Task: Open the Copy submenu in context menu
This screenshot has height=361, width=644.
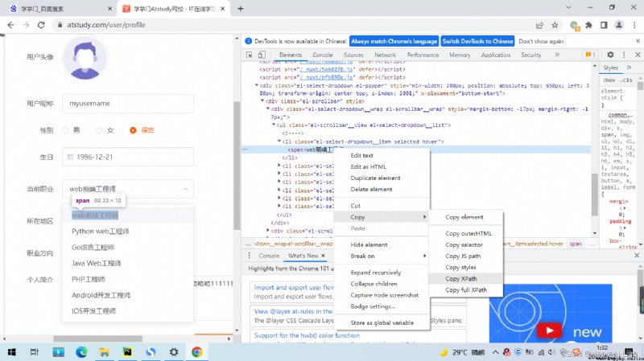Action: click(x=382, y=217)
